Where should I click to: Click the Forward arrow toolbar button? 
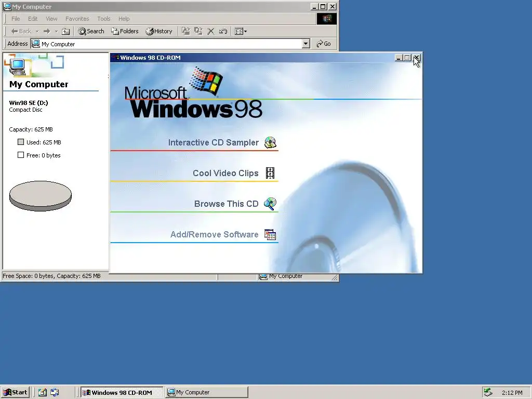click(x=47, y=31)
